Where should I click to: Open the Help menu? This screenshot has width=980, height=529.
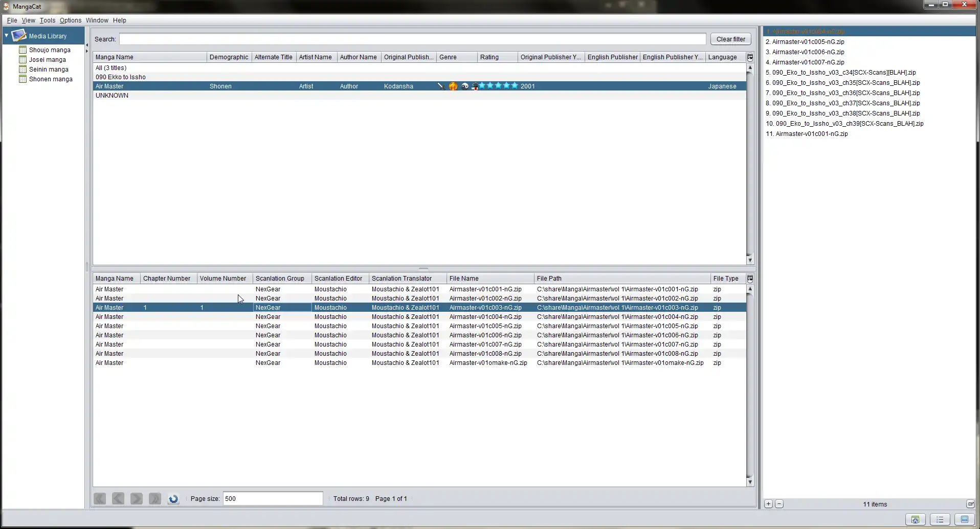click(120, 20)
